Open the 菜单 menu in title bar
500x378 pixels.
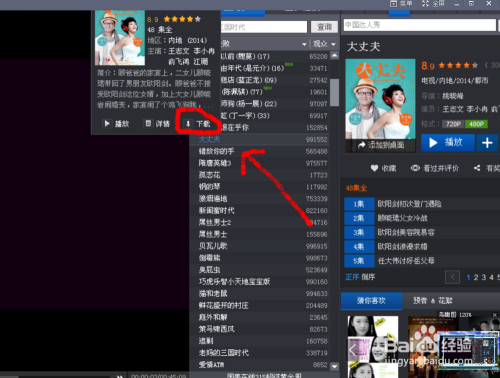tap(401, 4)
